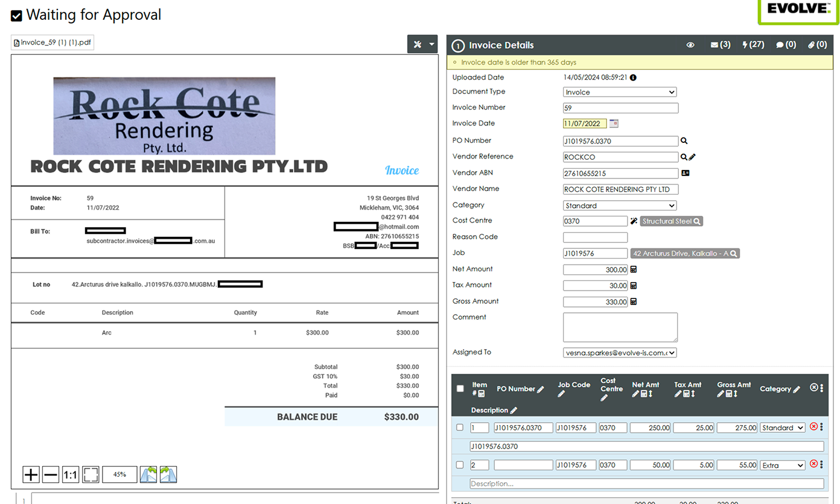
Task: Set PDF viewer to 1:1 scale
Action: point(71,474)
